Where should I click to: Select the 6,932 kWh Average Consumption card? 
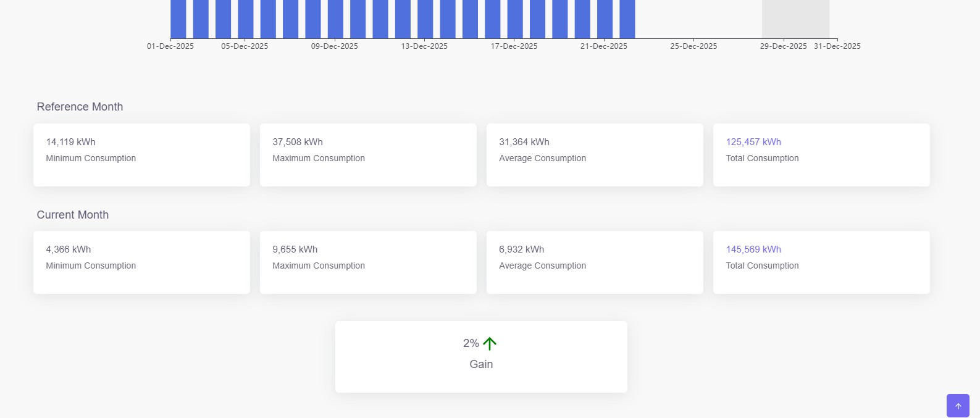(595, 262)
